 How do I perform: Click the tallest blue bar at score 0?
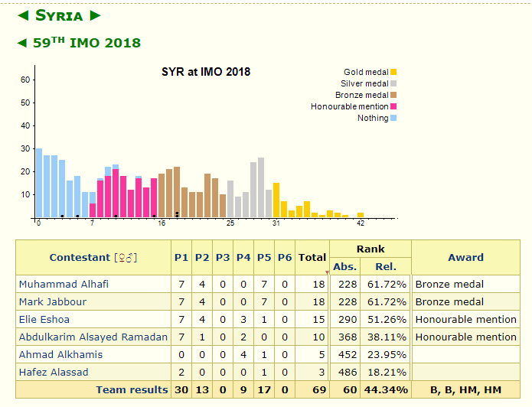pos(39,184)
